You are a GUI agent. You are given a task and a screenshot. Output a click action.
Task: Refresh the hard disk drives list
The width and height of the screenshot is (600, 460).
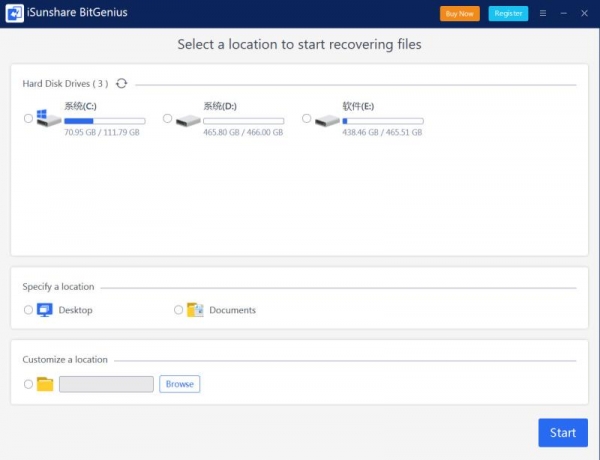tap(122, 84)
